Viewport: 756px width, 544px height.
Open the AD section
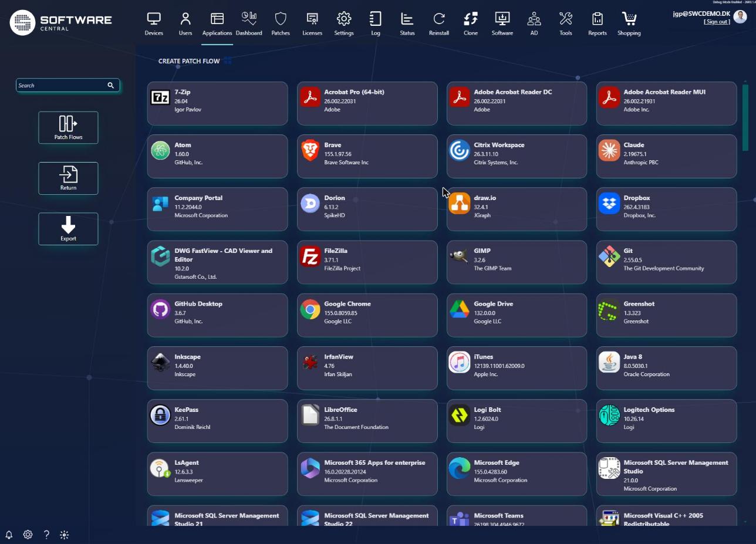point(534,24)
